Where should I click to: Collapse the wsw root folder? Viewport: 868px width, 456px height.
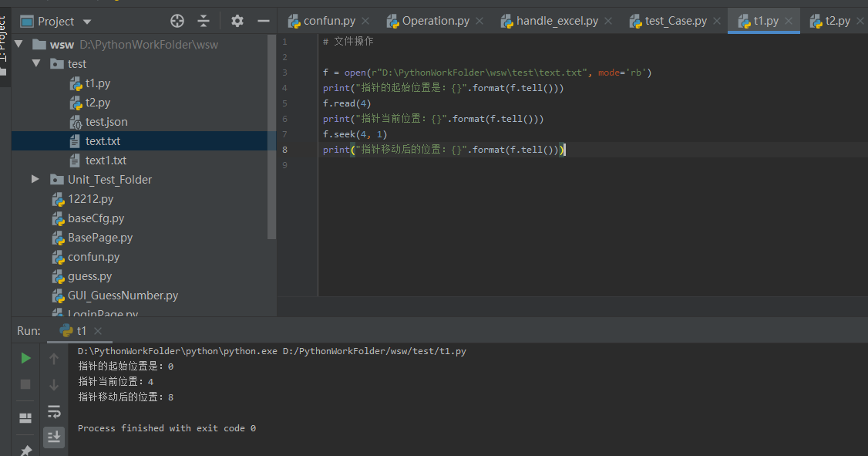click(19, 44)
